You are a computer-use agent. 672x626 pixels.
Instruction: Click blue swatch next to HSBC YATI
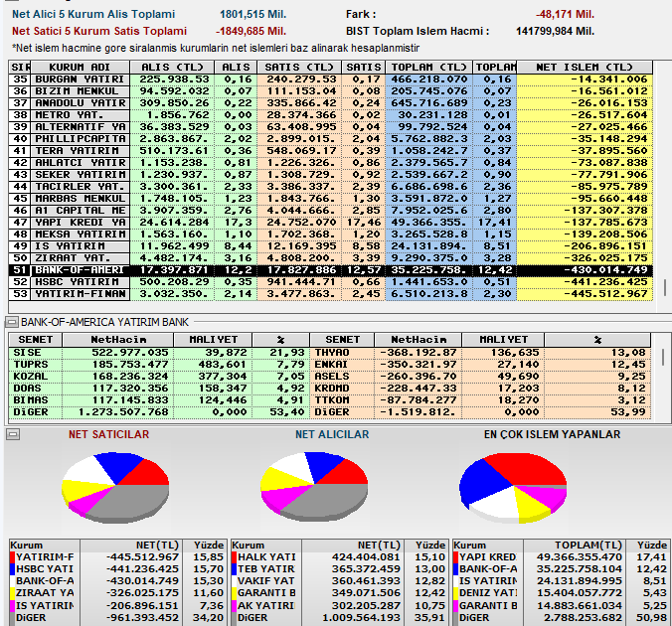[x=13, y=569]
